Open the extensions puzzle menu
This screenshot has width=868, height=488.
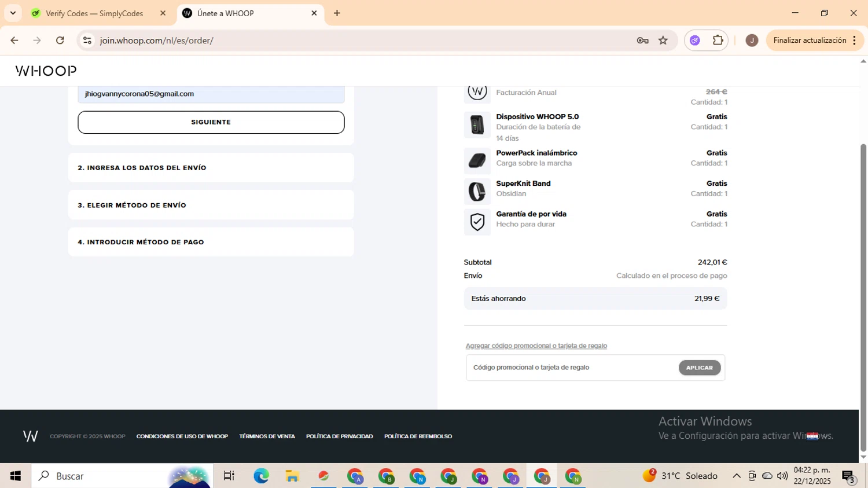tap(718, 41)
